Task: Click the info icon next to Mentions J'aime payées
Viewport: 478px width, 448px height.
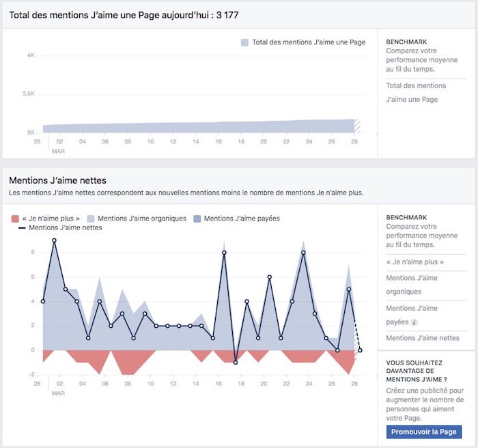Action: [414, 322]
